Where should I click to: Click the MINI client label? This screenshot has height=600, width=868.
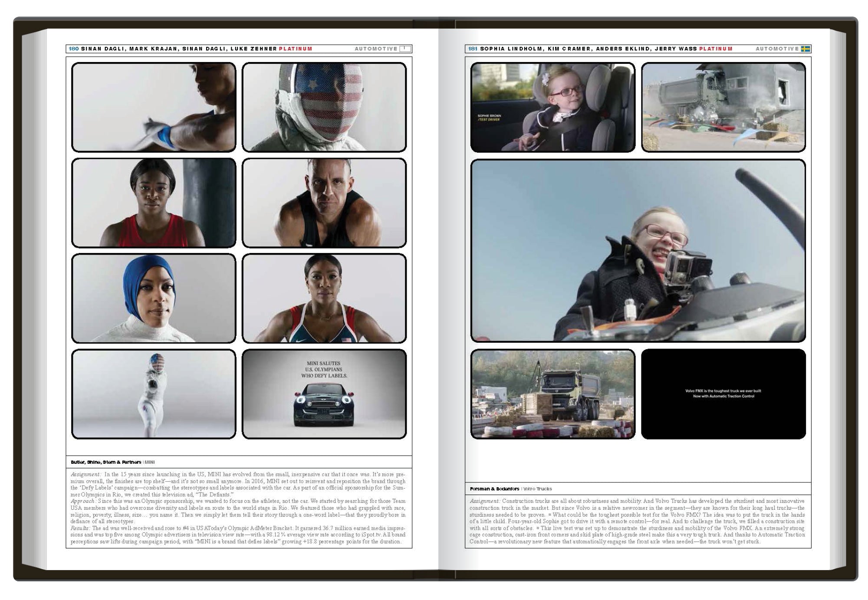tap(150, 462)
